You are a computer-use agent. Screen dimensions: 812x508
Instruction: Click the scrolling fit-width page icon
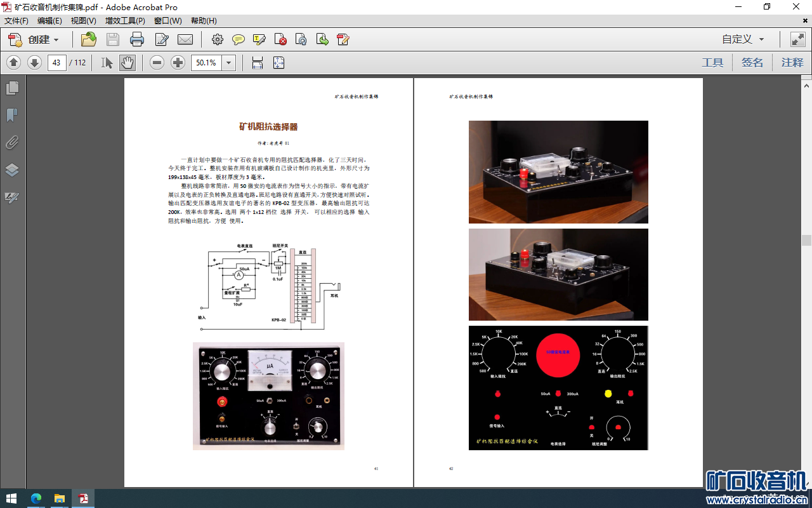pos(258,62)
